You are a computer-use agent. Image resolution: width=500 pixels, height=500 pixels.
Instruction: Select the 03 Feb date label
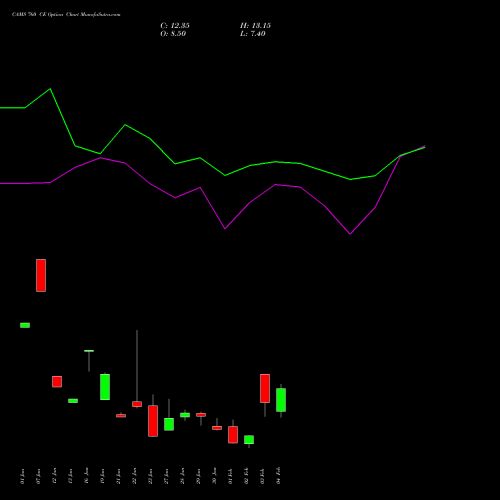262,476
